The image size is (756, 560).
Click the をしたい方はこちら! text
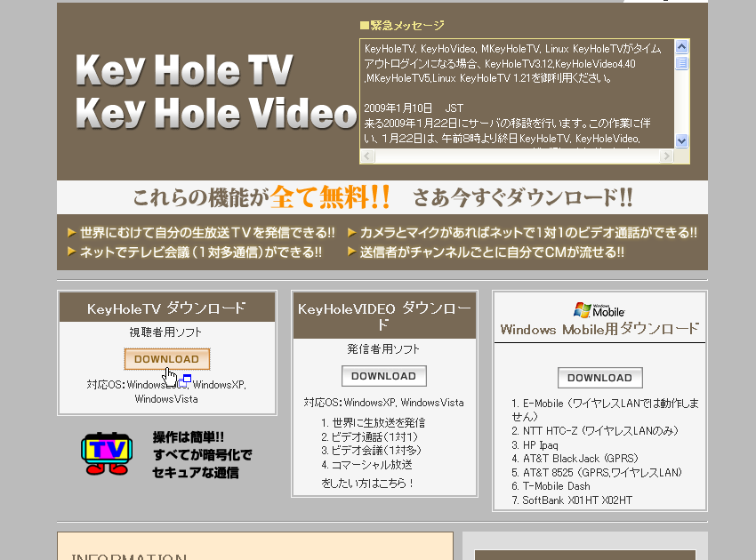point(367,483)
